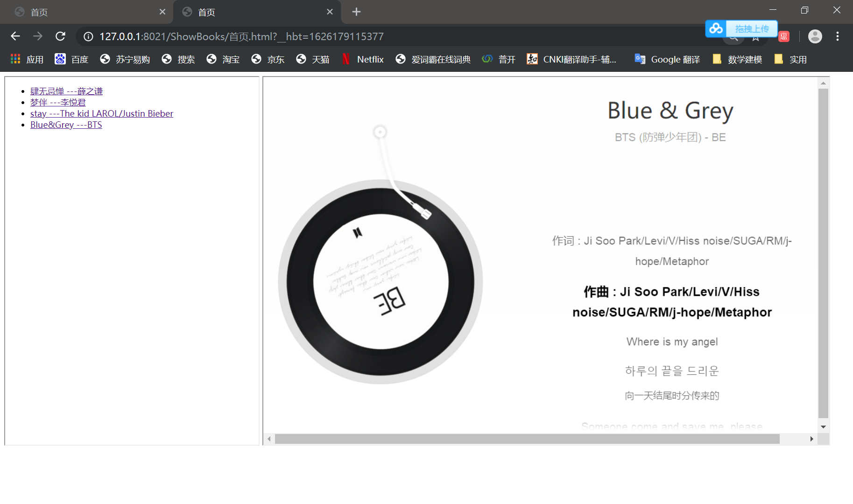The image size is (853, 504).
Task: Open the 百度 bookmark
Action: (x=71, y=59)
